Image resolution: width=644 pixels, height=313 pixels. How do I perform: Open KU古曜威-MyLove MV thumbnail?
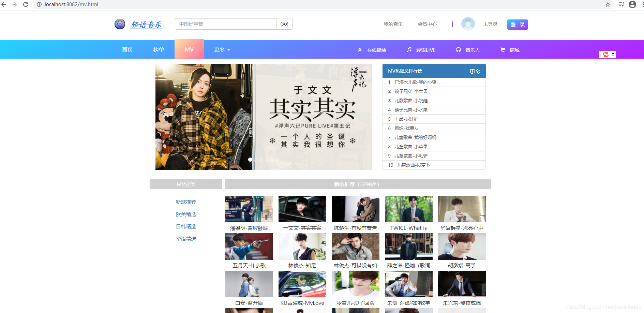click(302, 284)
